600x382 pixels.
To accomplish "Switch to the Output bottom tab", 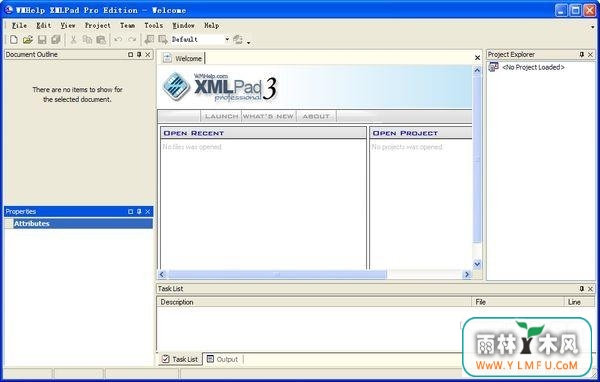I will [222, 359].
